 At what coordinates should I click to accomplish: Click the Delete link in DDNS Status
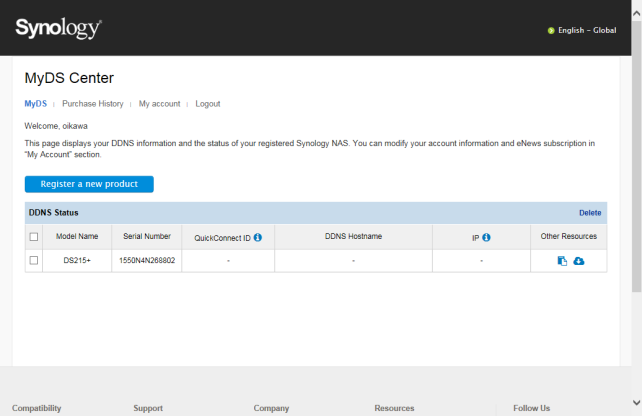point(590,213)
